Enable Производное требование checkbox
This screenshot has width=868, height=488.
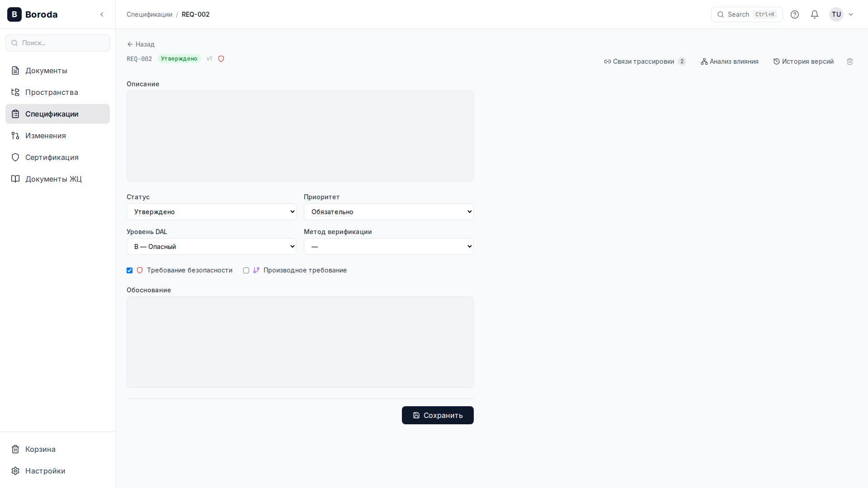tap(246, 270)
